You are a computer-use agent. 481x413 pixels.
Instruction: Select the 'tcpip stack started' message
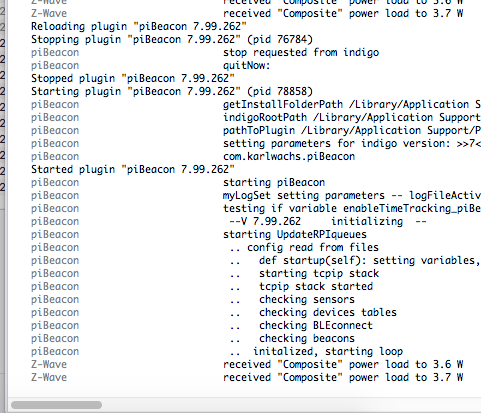316,286
